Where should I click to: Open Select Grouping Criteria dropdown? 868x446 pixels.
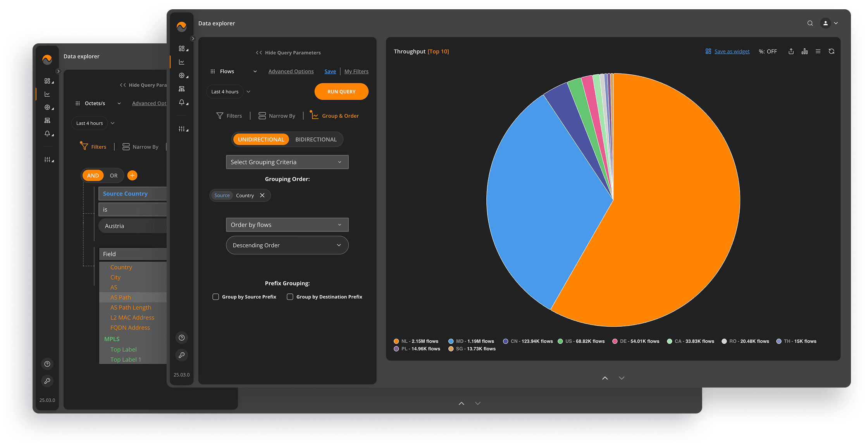(287, 162)
